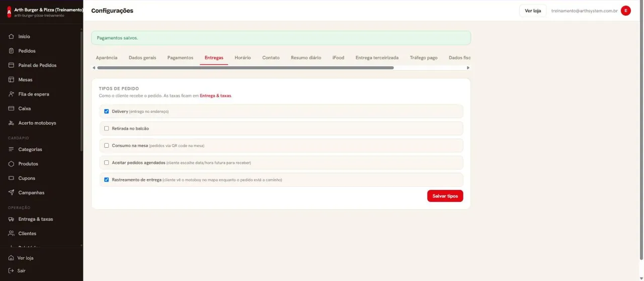This screenshot has height=281, width=644.
Task: Switch to the iFood tab
Action: pyautogui.click(x=339, y=58)
